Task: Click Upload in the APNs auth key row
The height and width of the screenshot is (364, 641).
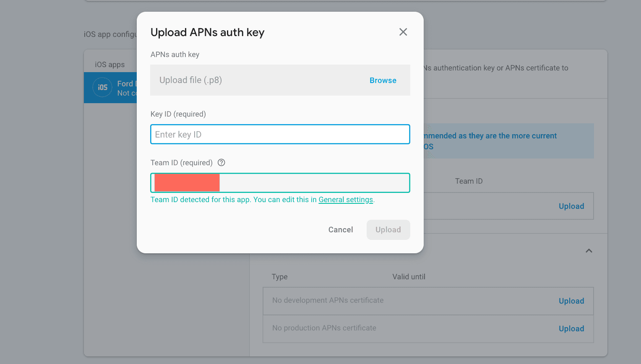Action: [x=571, y=206]
